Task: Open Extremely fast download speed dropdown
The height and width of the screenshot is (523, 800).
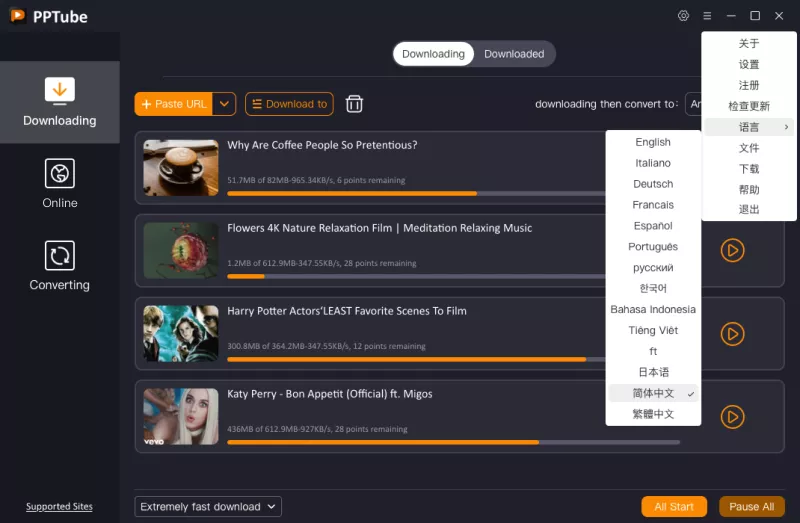Action: pos(208,507)
